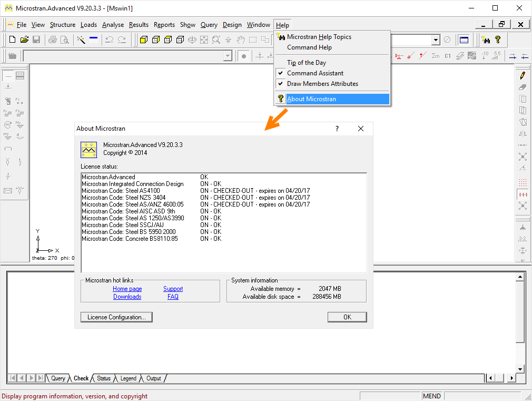Open the FAQ hot link
532x401 pixels.
[x=173, y=297]
